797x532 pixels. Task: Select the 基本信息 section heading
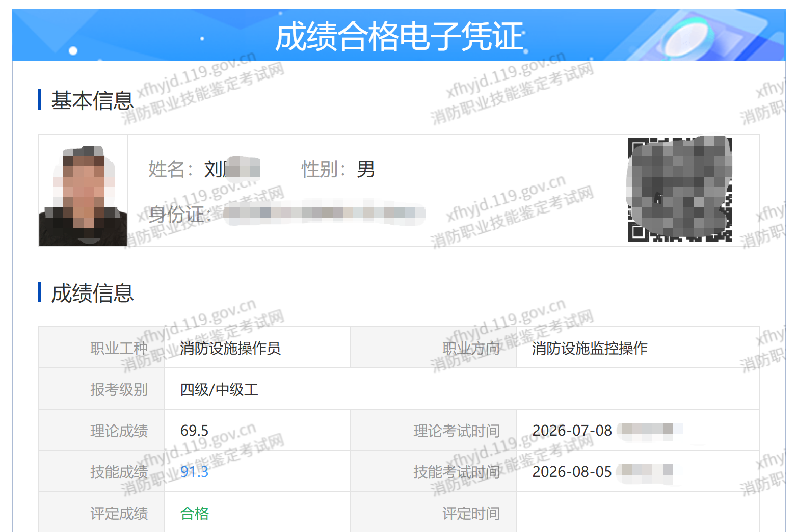92,100
